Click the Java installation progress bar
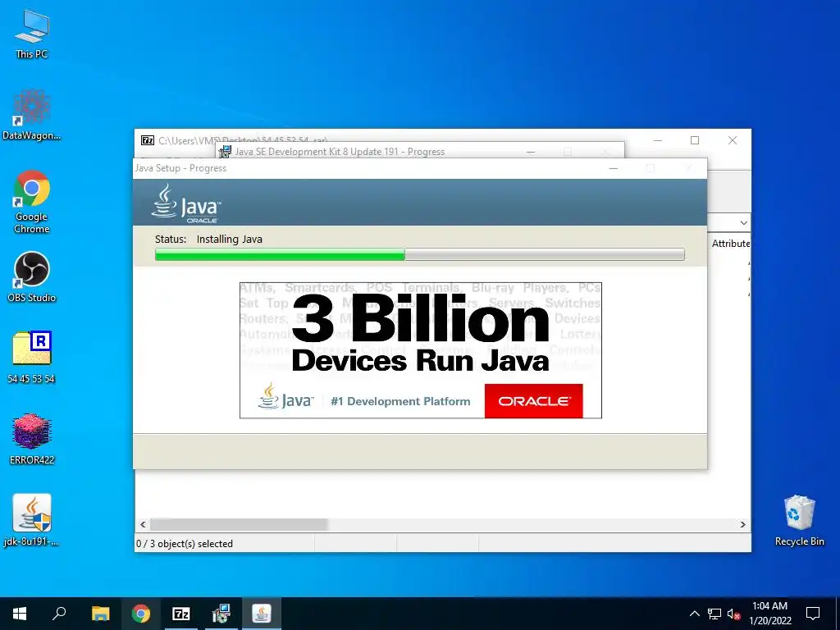 [x=419, y=254]
